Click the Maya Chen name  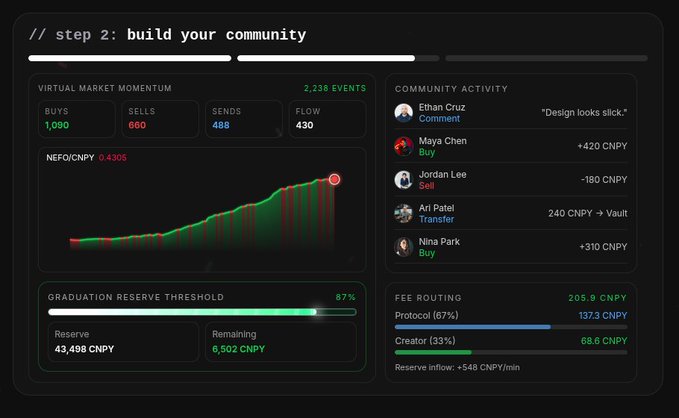click(x=443, y=141)
